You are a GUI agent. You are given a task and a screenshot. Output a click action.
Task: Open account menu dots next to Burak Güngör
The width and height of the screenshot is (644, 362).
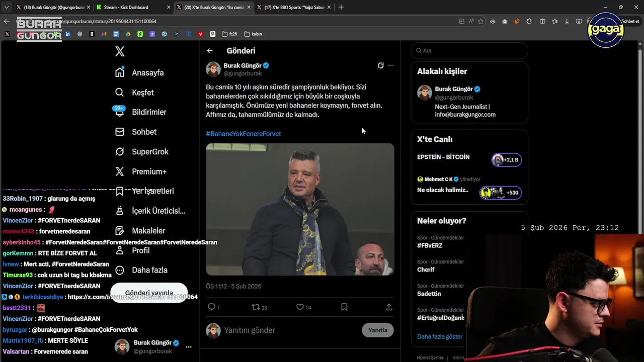pos(189,347)
